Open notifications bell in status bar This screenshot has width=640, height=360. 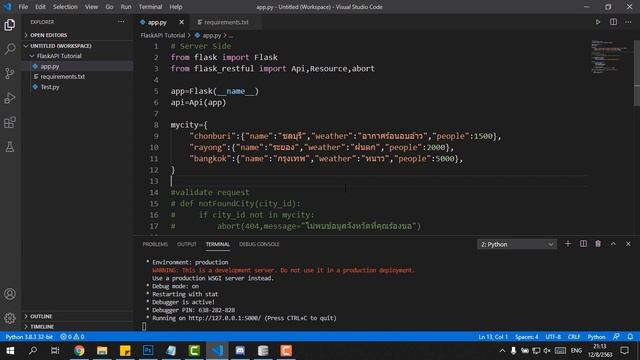[x=630, y=337]
